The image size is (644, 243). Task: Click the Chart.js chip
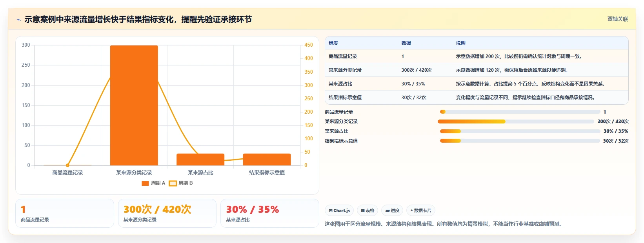tap(339, 210)
